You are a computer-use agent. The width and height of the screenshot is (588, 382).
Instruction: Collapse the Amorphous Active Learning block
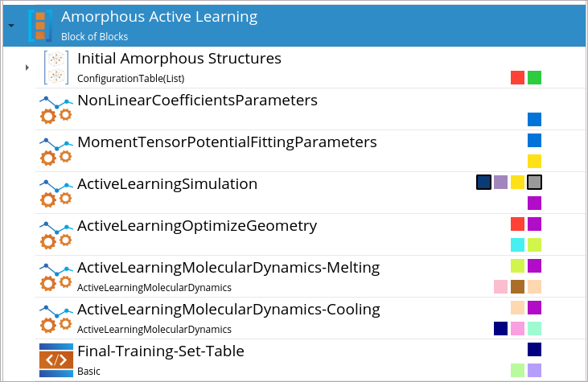click(x=11, y=26)
